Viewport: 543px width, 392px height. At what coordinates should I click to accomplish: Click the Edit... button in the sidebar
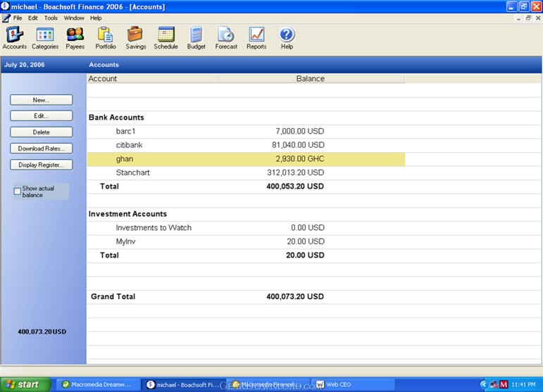[x=42, y=116]
